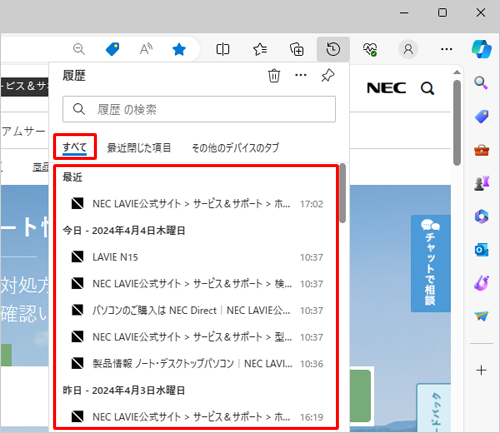Click the web page vertical scrollbar thumb

(x=457, y=122)
